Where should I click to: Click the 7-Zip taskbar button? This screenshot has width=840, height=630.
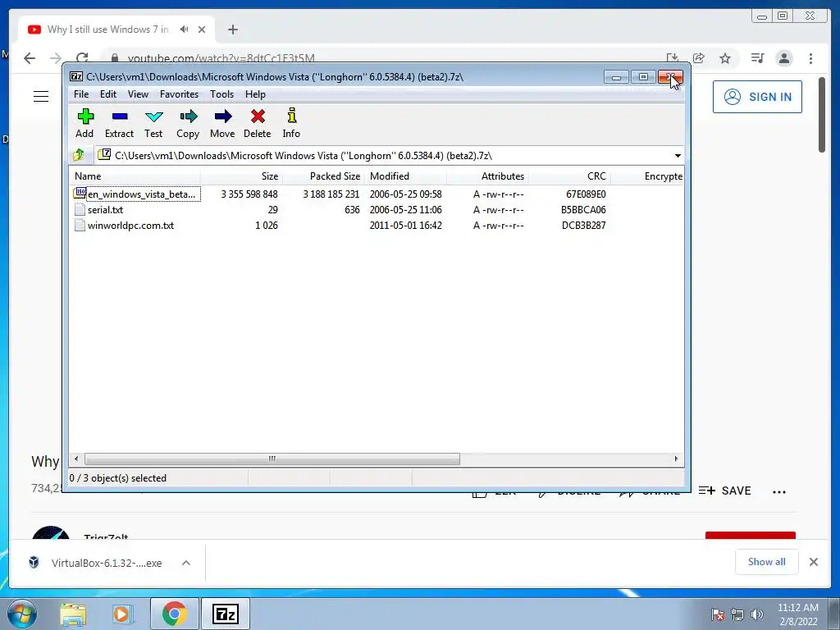226,614
